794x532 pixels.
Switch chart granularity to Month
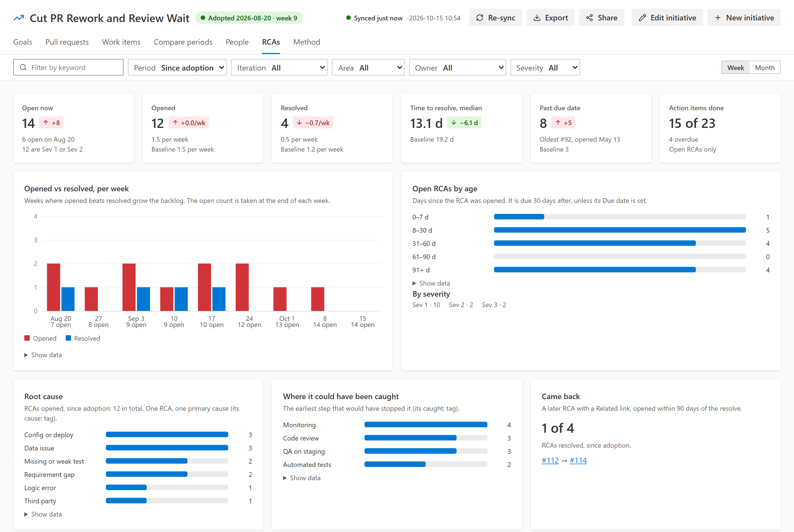[765, 68]
